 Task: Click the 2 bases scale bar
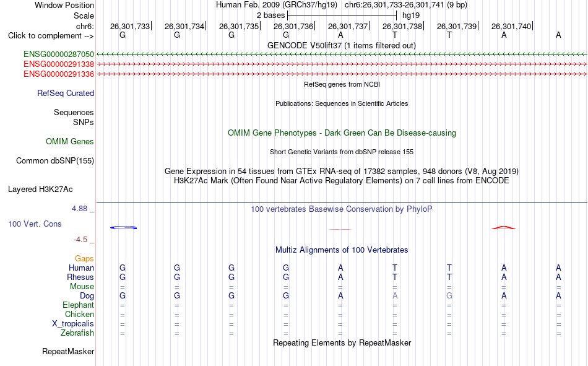click(342, 15)
